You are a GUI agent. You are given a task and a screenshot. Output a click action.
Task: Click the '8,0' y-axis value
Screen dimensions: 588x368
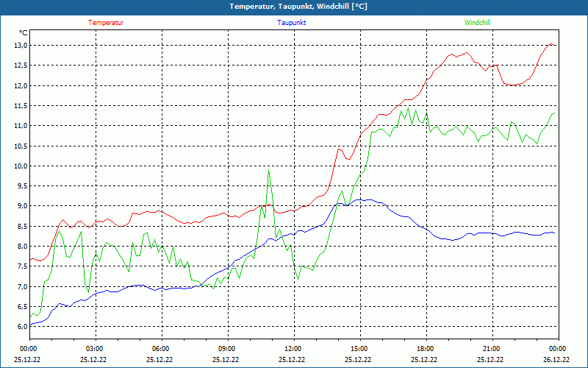tap(22, 246)
